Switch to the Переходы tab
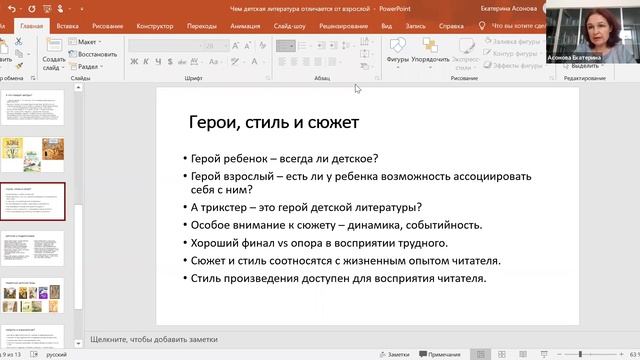Image resolution: width=640 pixels, height=360 pixels. 202,26
